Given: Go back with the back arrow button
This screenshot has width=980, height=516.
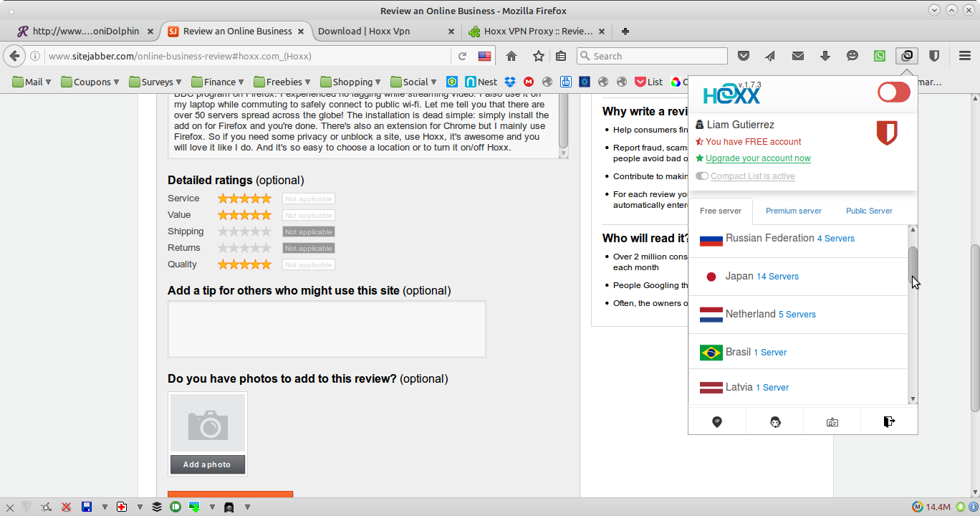Looking at the screenshot, I should click(x=14, y=56).
